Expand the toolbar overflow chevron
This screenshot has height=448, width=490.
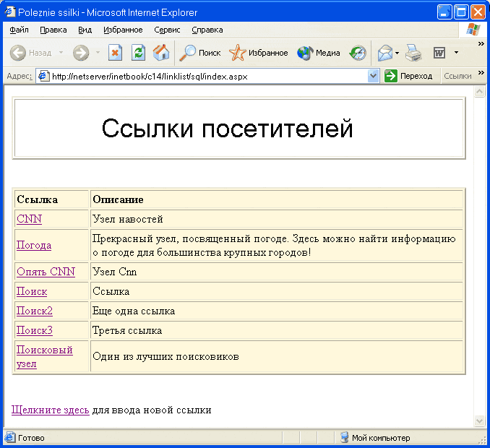point(481,44)
